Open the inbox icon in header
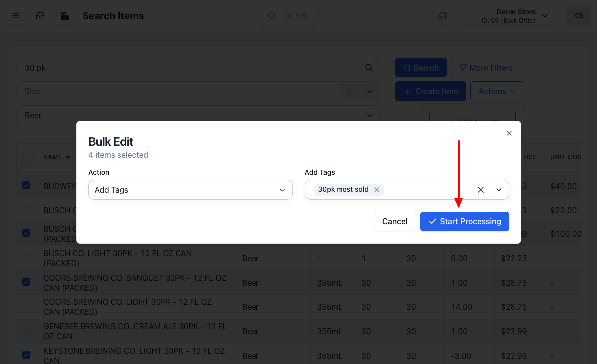The image size is (597, 364). click(x=40, y=16)
